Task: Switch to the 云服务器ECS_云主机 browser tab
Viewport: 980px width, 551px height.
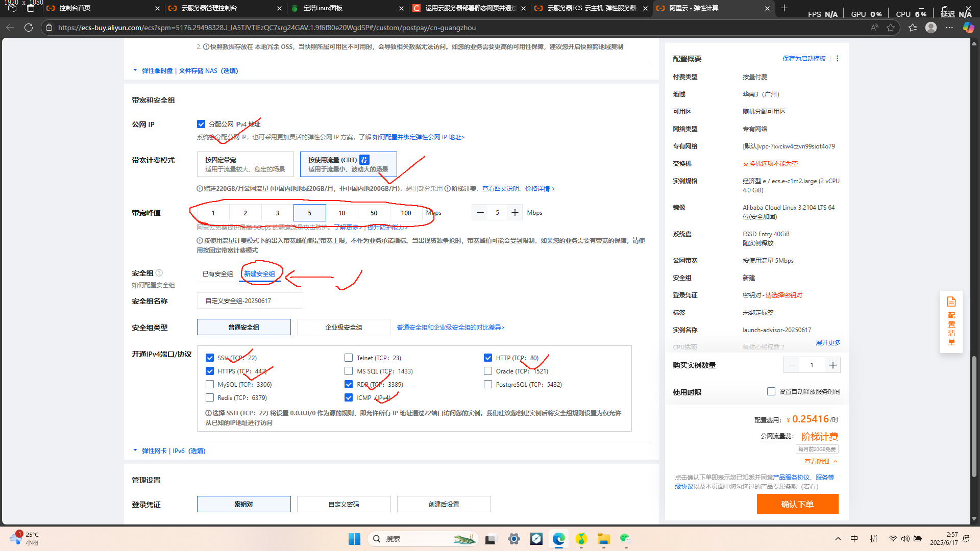Action: tap(592, 8)
